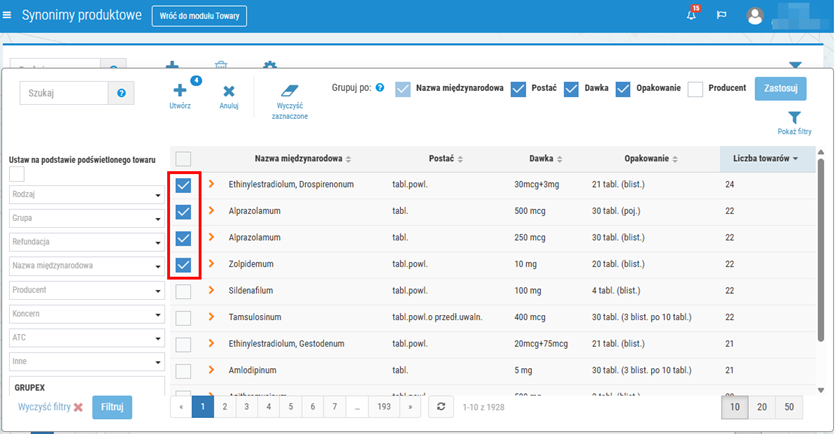Click the refresh icon in pagination bar
The image size is (836, 434).
tap(440, 407)
